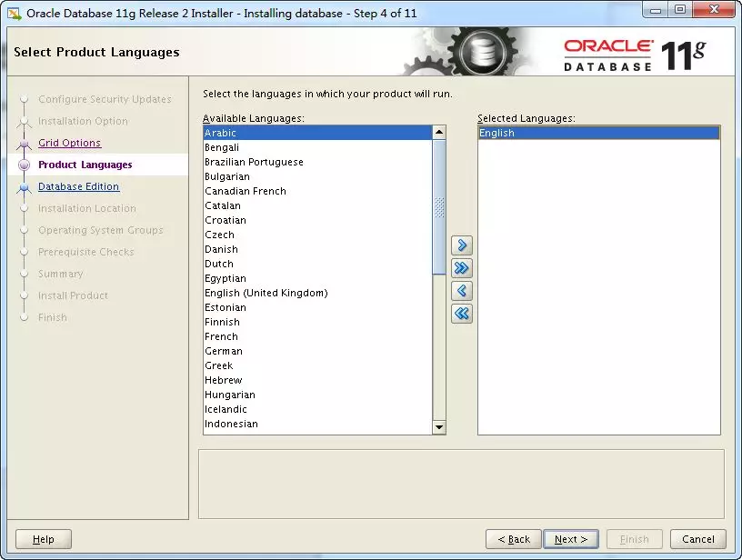The height and width of the screenshot is (560, 742).
Task: Cancel the installation
Action: [x=698, y=539]
